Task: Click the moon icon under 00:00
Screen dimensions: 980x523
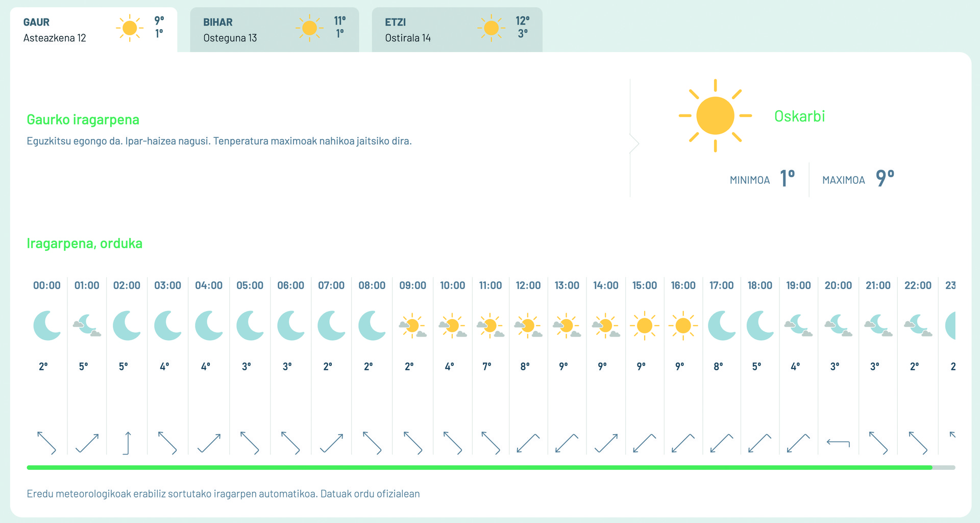Action: point(47,325)
